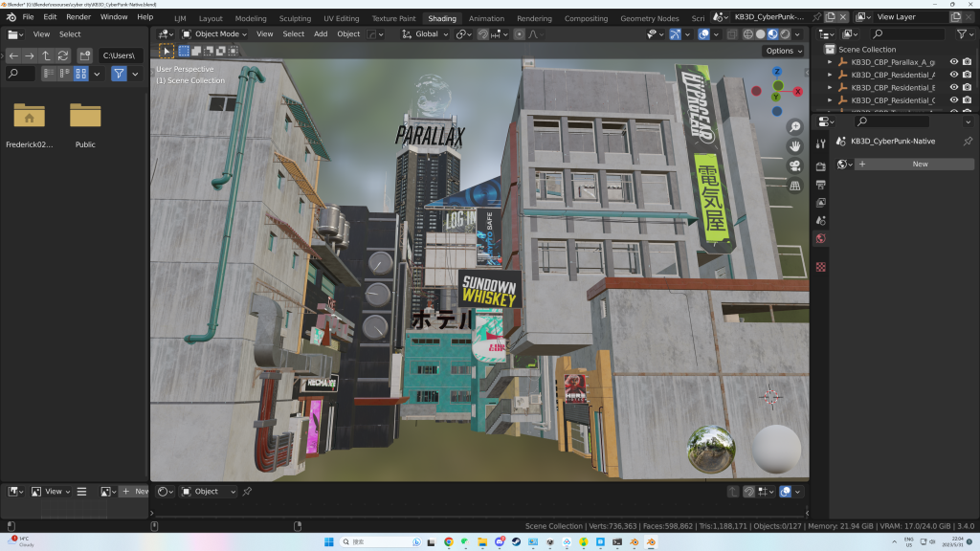
Task: Go back in the file browser
Action: pos(13,55)
